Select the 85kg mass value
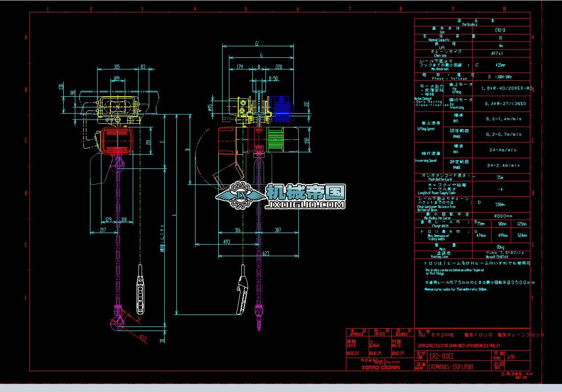The width and height of the screenshot is (562, 392). 500,247
